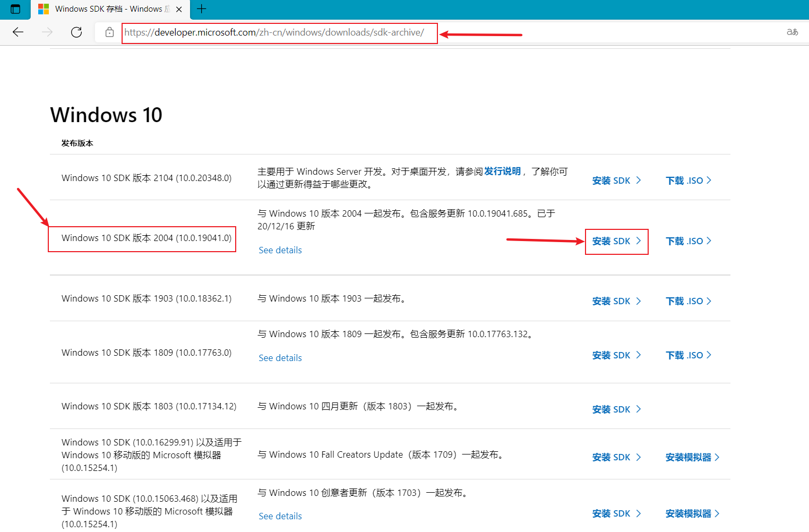Click the browser Forward arrow

click(x=47, y=32)
